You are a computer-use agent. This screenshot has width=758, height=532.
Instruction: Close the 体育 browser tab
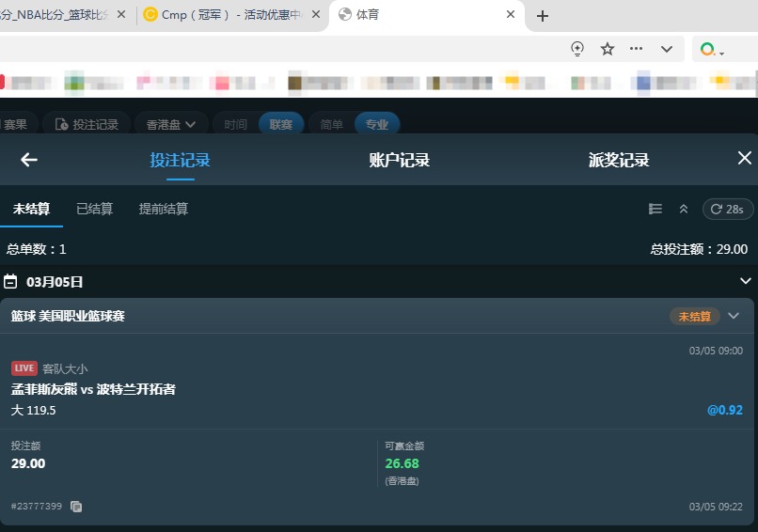tap(511, 14)
